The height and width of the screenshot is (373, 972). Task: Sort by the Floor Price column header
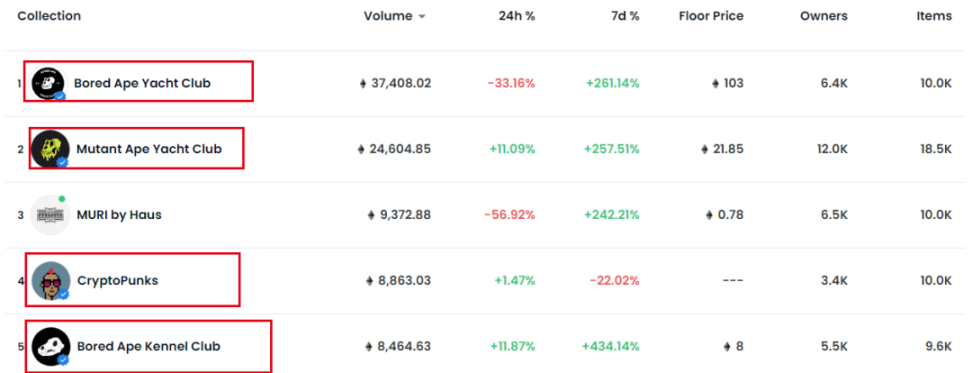[x=711, y=16]
